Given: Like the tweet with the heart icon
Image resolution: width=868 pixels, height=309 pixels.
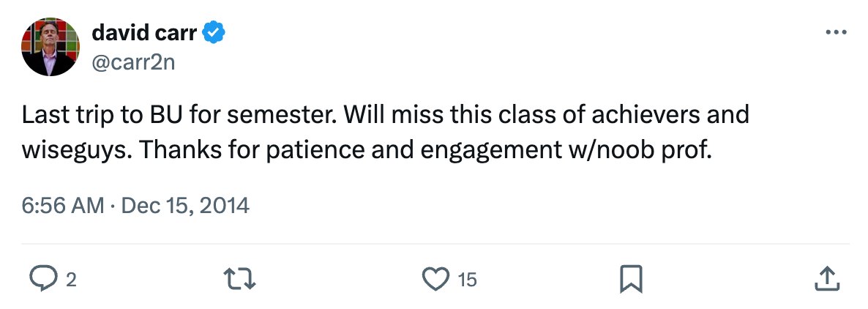Looking at the screenshot, I should (x=436, y=278).
